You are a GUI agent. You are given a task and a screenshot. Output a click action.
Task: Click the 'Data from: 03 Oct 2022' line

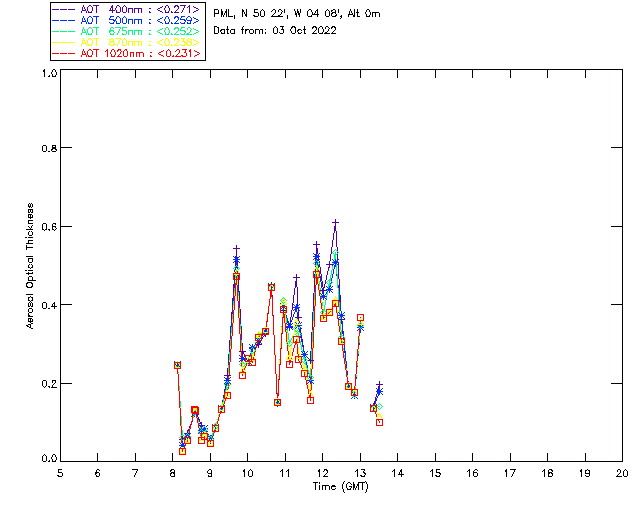(x=275, y=31)
